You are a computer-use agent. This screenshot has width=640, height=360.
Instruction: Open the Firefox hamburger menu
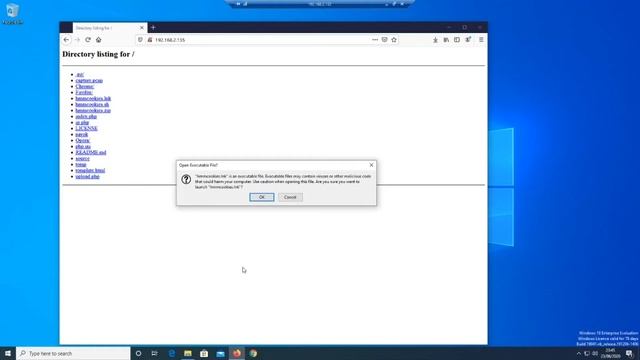pyautogui.click(x=481, y=40)
